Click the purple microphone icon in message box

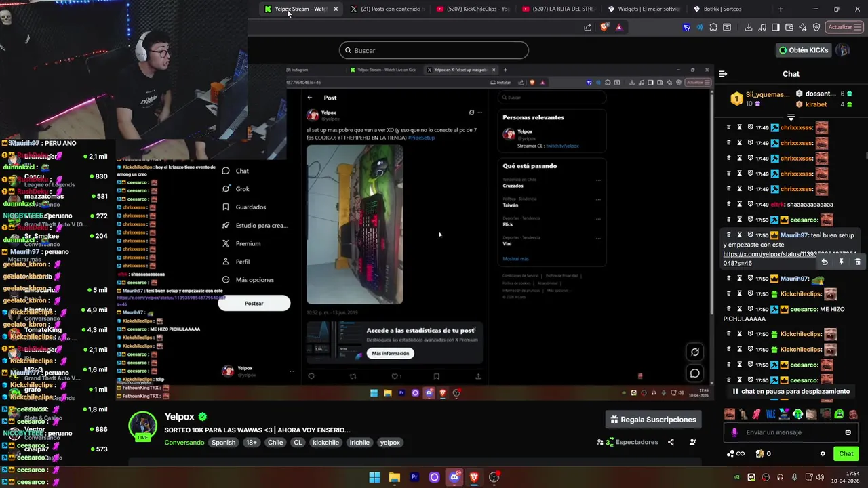(734, 432)
